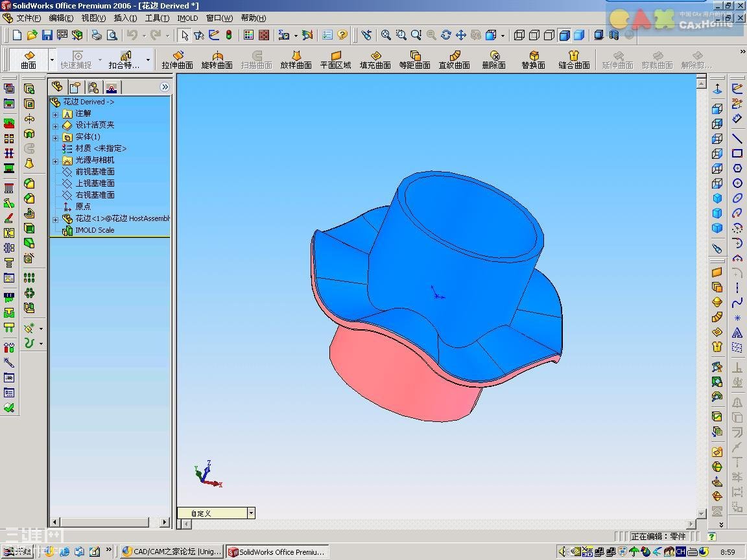Screen dimensions: 747x560
Task: Select the Filled Surface (填充曲面) icon
Action: pos(375,60)
